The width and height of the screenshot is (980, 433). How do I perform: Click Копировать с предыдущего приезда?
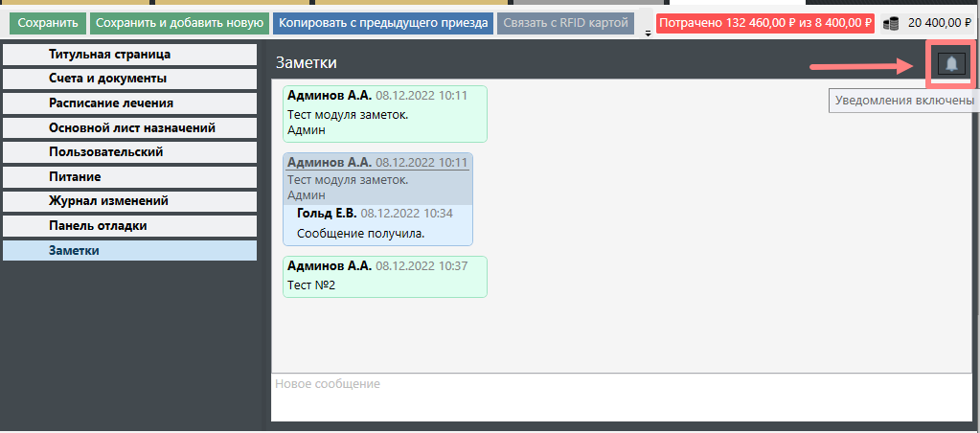coord(383,22)
